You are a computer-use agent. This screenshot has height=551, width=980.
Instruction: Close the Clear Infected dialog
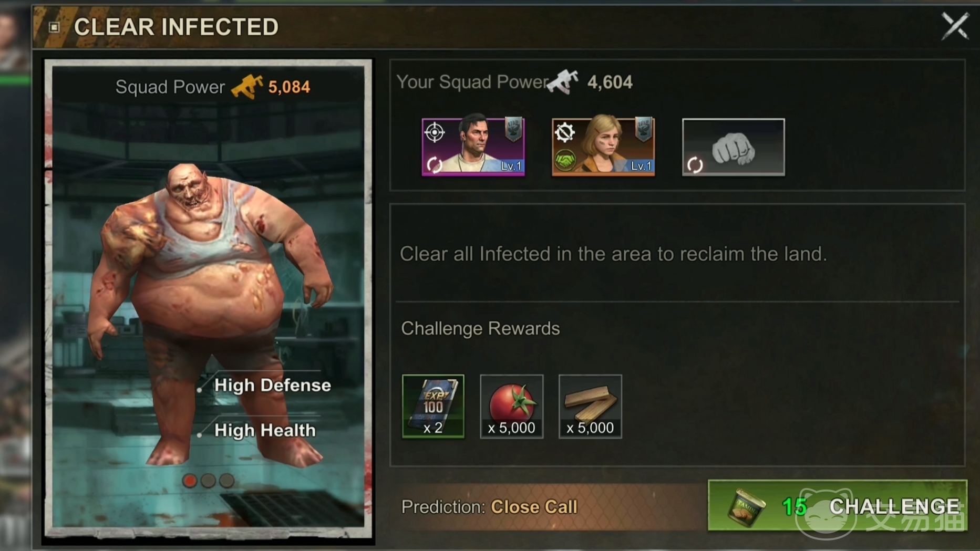tap(955, 26)
